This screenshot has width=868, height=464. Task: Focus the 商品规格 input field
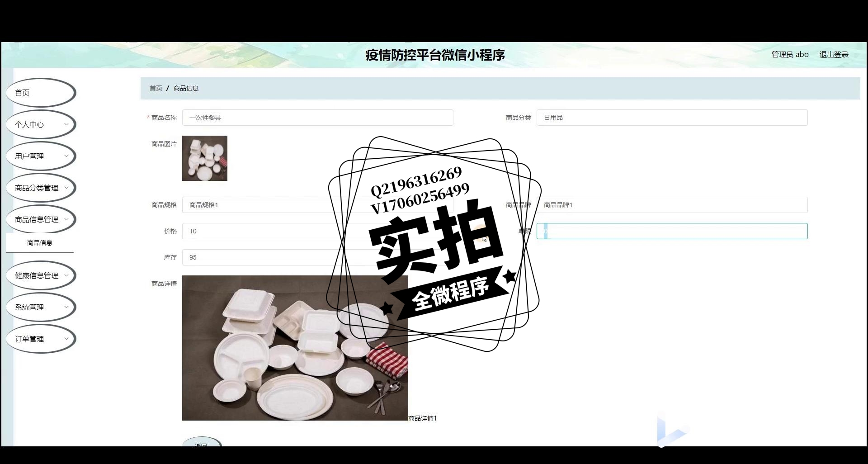(317, 205)
